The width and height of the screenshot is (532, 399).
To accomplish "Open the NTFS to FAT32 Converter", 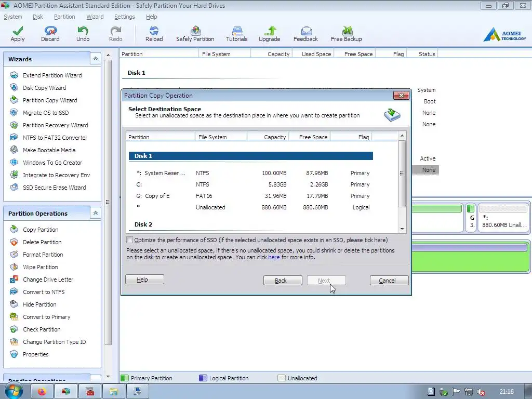I will [x=55, y=138].
